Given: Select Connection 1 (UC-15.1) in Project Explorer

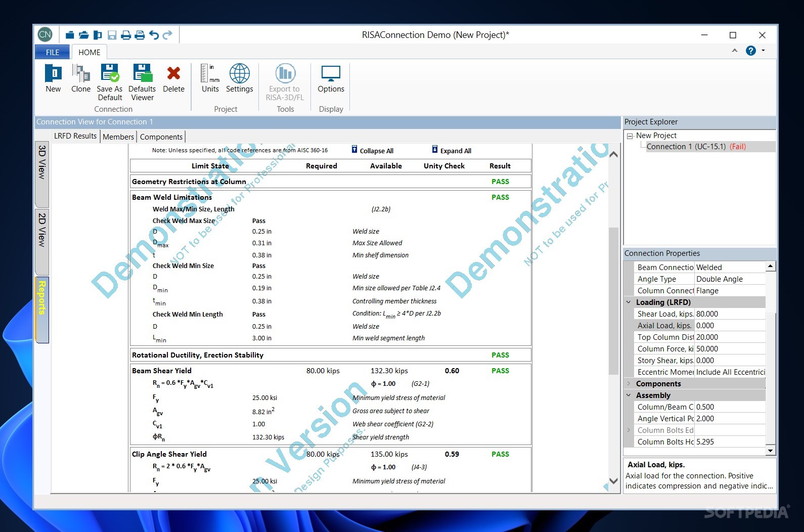Looking at the screenshot, I should (696, 147).
